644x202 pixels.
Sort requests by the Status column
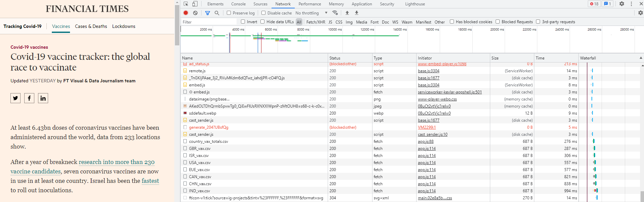coord(350,58)
